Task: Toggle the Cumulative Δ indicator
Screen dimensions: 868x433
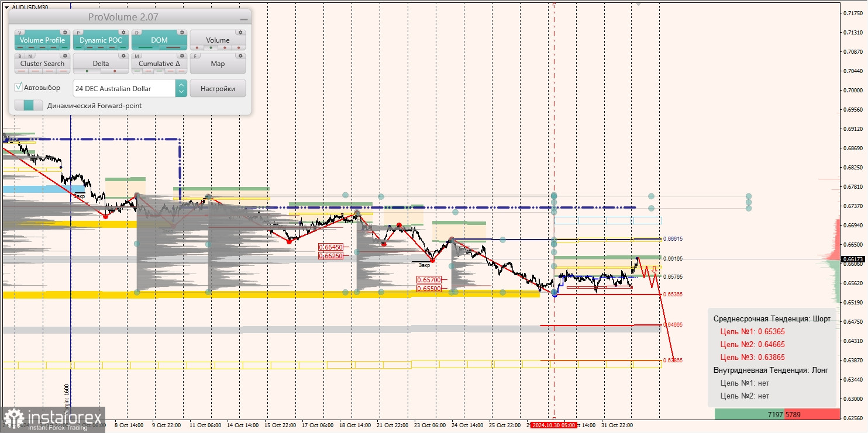Action: 159,64
